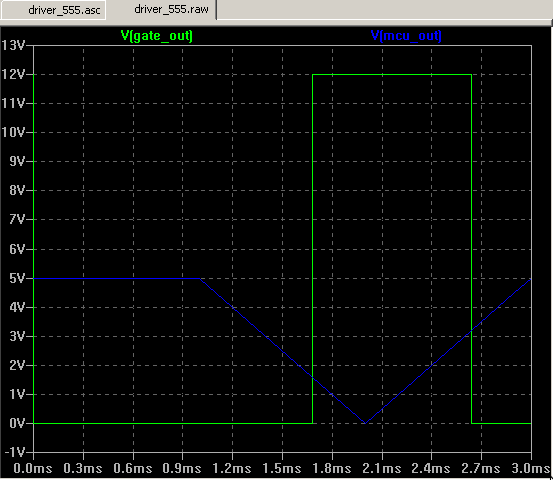The width and height of the screenshot is (553, 480).
Task: Click the 4V vertical axis label
Action: [x=17, y=308]
